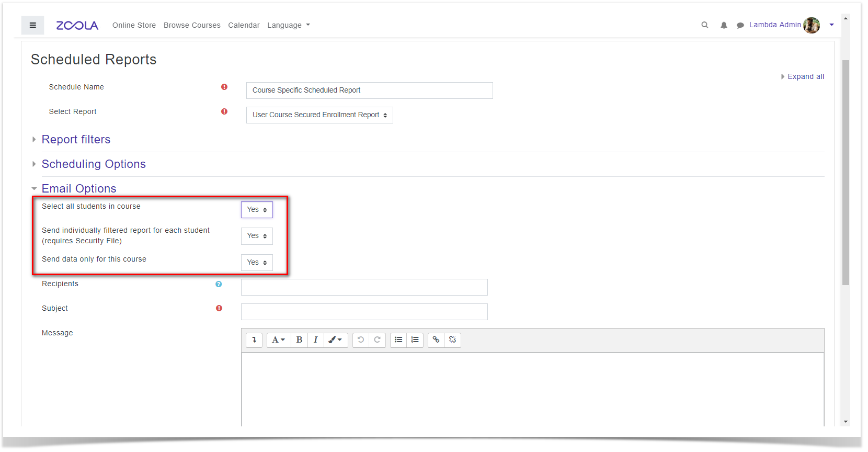Click the Subject input field
Viewport: 868px width, 452px height.
point(364,312)
